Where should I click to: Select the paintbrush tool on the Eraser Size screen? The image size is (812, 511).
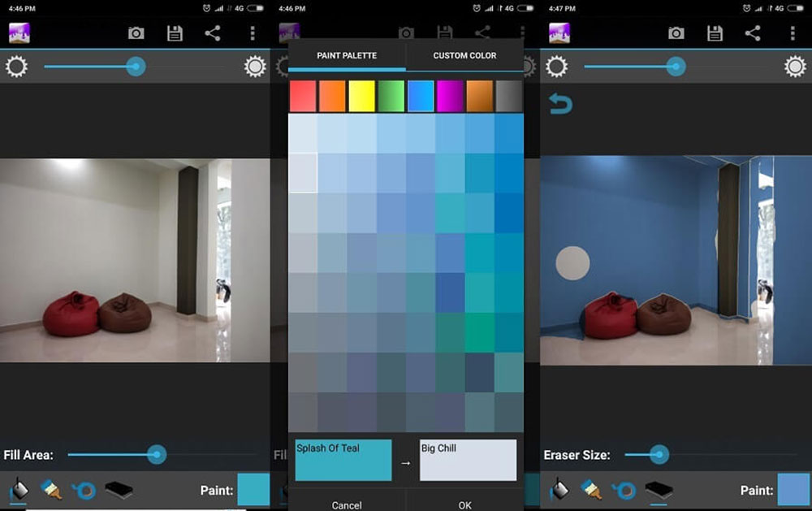(591, 489)
